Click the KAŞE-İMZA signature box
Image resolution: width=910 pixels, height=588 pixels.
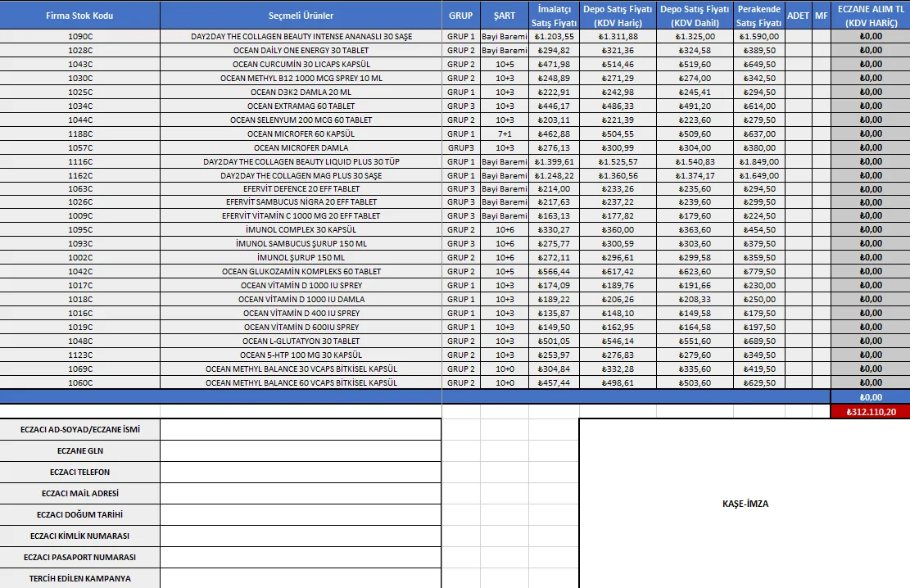click(x=745, y=504)
